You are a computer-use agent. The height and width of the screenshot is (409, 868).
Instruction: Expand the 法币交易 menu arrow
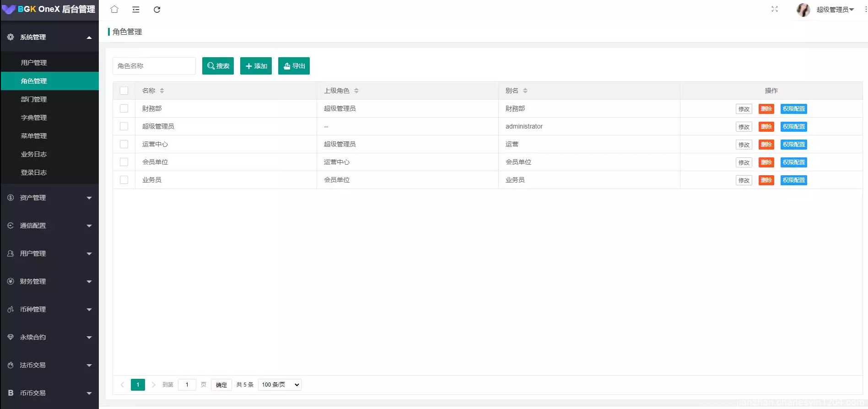[89, 366]
